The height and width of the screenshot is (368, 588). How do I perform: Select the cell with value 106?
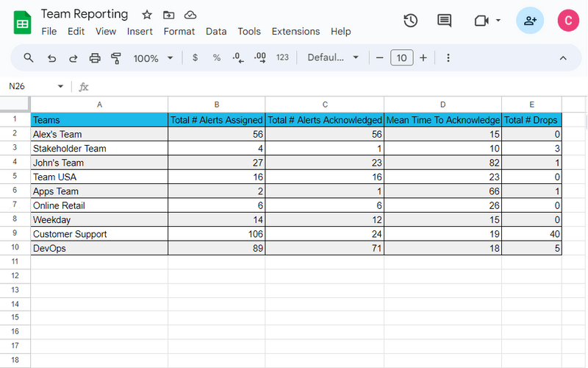(217, 234)
